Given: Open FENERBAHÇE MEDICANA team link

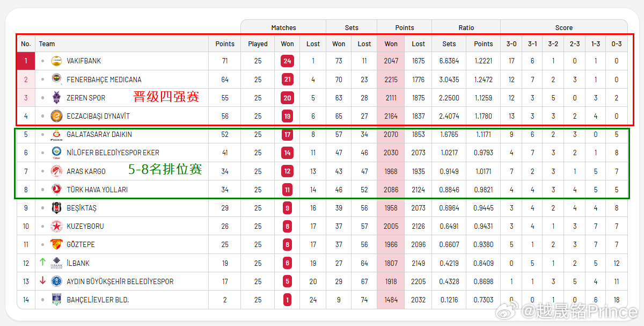Looking at the screenshot, I should tap(104, 79).
